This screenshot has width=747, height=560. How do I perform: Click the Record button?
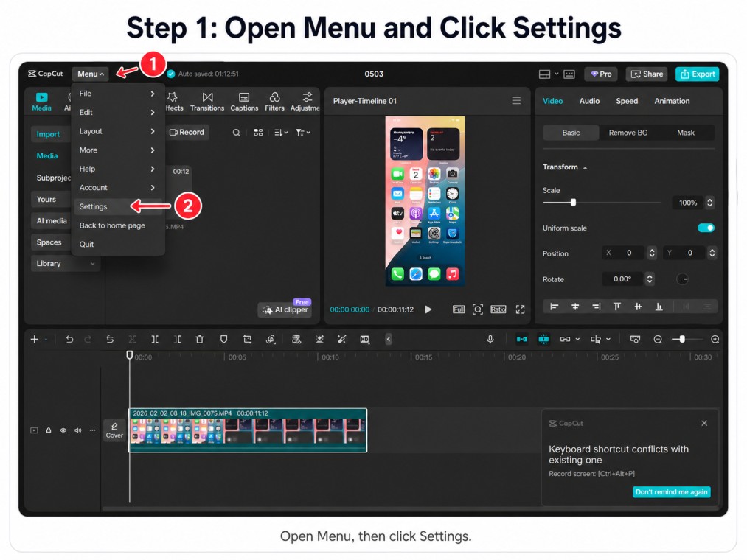(x=187, y=133)
